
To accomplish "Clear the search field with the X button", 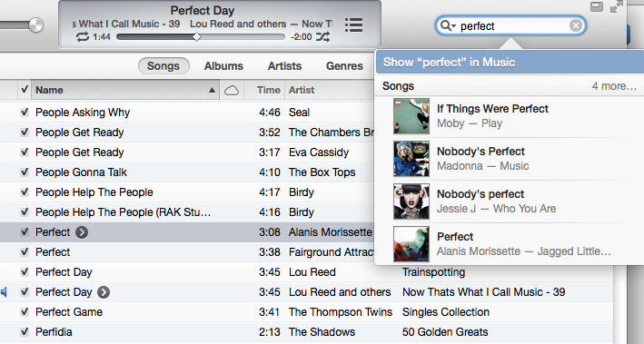I will tap(576, 25).
